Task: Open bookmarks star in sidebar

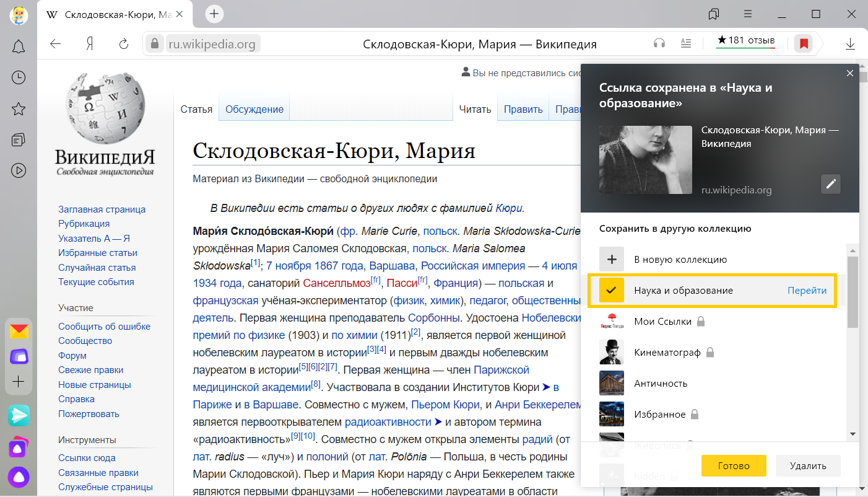Action: (19, 109)
